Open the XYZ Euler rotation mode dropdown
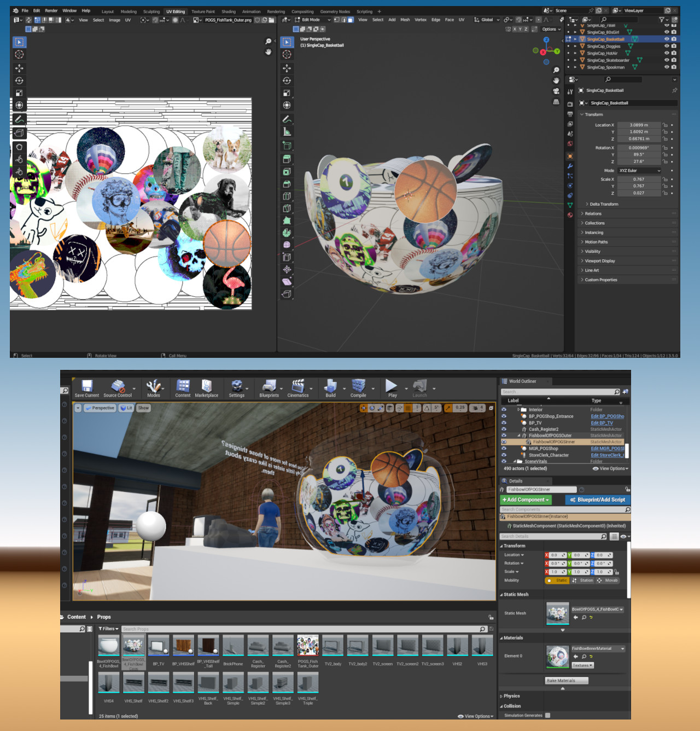The width and height of the screenshot is (700, 731). coord(639,171)
